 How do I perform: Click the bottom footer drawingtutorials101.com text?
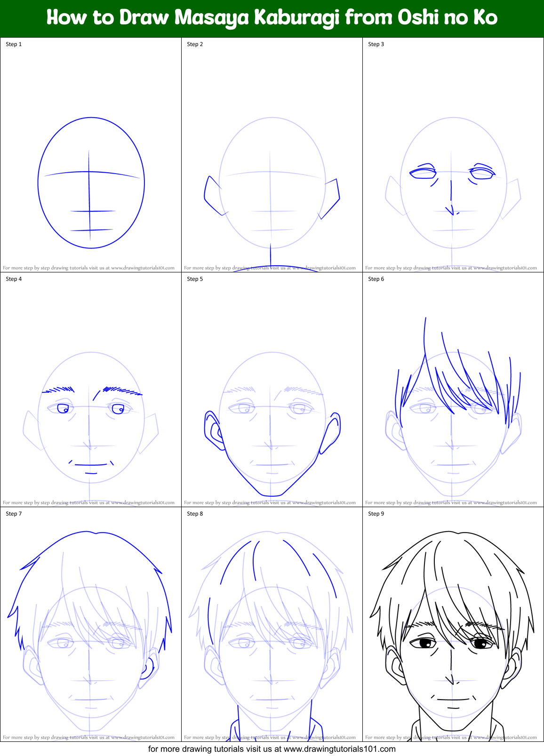[x=272, y=749]
